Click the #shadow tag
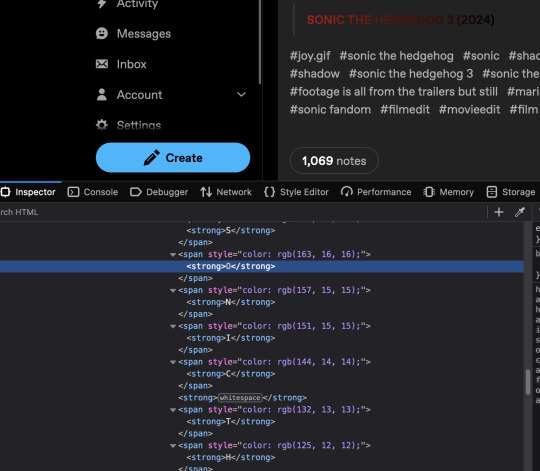This screenshot has height=471, width=540. click(315, 74)
